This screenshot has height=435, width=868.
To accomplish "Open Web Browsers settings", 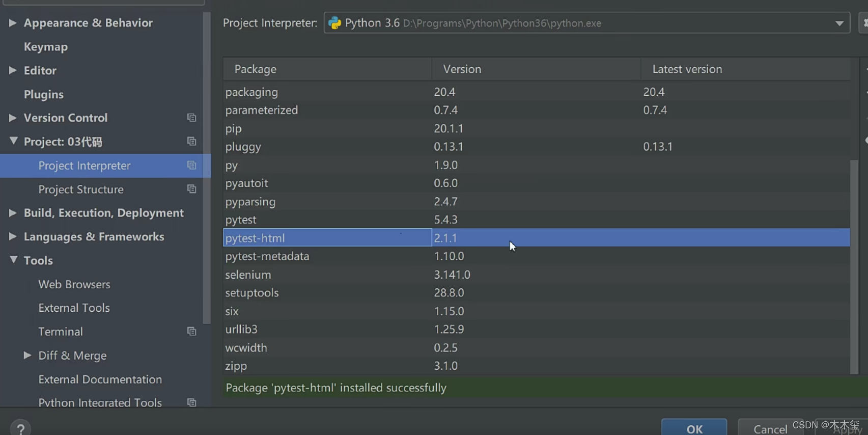I will (x=74, y=284).
